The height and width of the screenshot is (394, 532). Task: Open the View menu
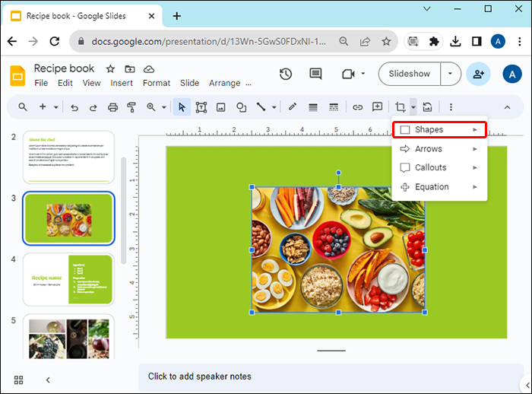pyautogui.click(x=92, y=83)
